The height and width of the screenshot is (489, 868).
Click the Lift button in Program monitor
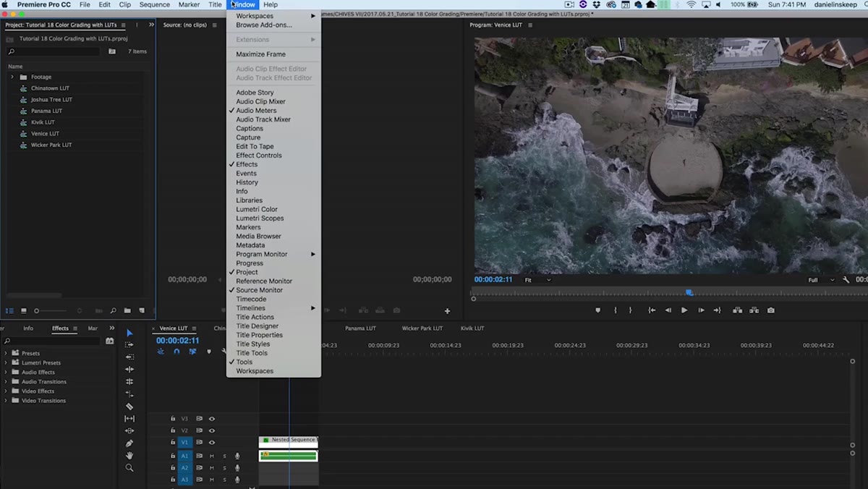(x=737, y=310)
